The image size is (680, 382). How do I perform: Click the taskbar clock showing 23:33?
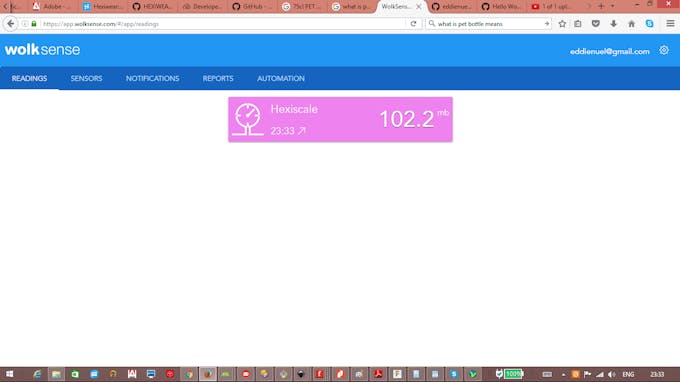(657, 374)
